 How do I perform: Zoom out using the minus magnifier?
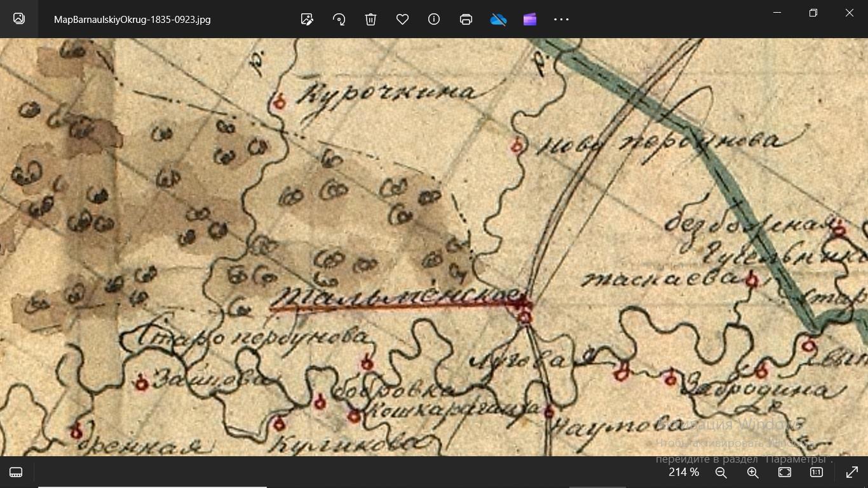721,472
